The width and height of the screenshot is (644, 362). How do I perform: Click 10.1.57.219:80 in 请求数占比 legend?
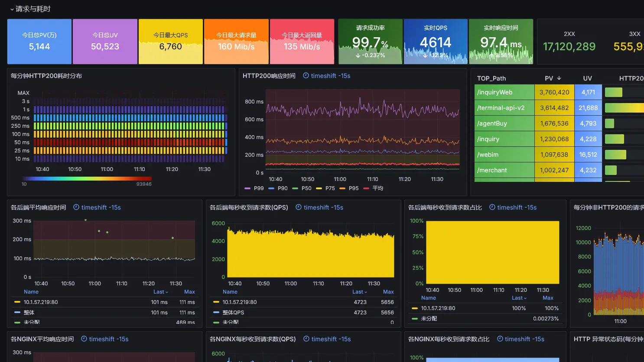(438, 308)
